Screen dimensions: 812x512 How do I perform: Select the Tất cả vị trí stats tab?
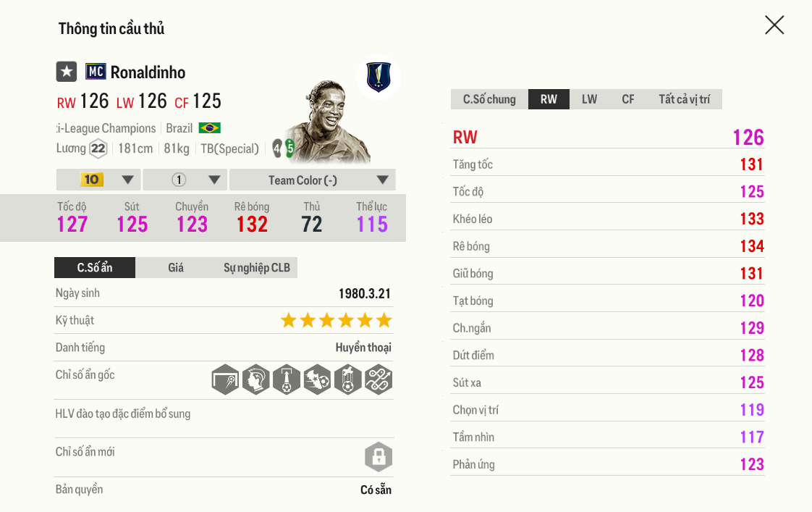[684, 99]
